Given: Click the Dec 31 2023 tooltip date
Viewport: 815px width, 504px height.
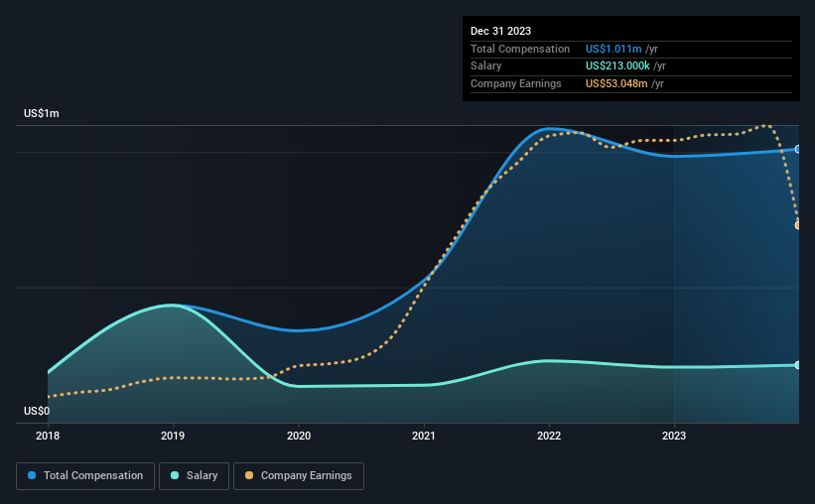Looking at the screenshot, I should coord(500,31).
